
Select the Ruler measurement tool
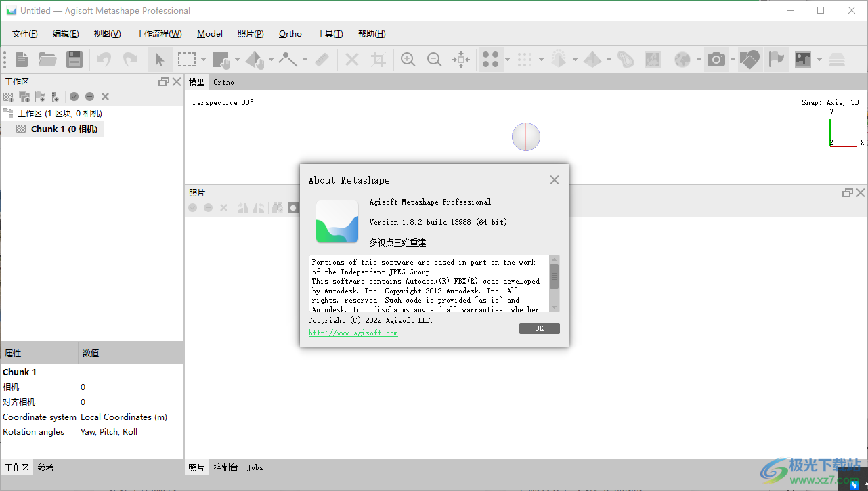(x=322, y=60)
